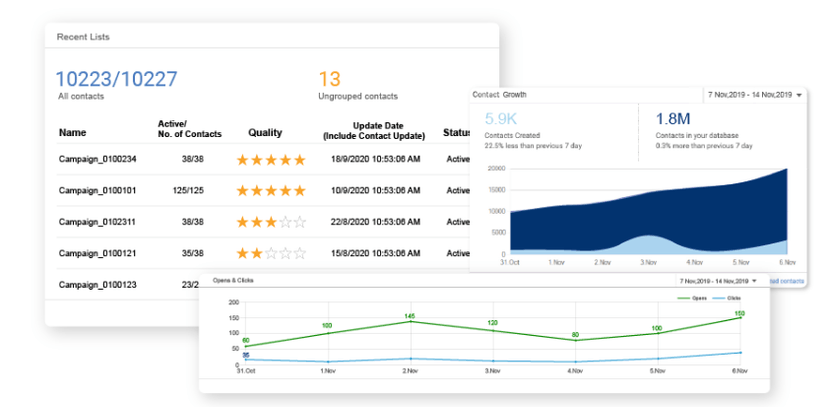Click the 22/8/2020 10:53:06 AM update date

tap(375, 222)
